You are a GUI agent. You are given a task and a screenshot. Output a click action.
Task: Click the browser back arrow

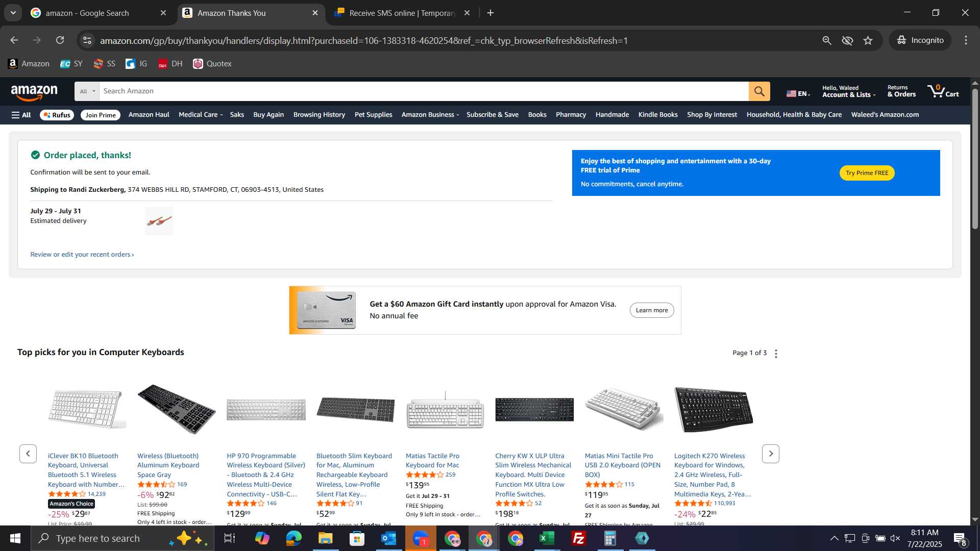[14, 40]
